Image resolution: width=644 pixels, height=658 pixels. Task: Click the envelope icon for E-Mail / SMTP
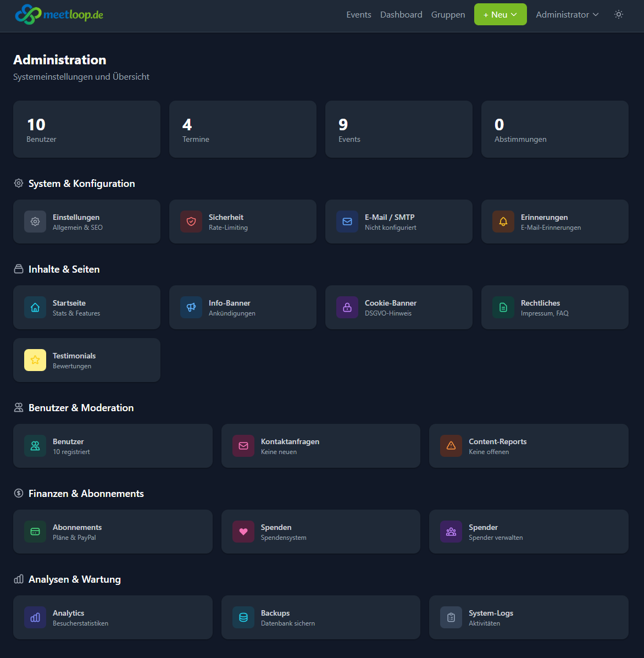(347, 222)
